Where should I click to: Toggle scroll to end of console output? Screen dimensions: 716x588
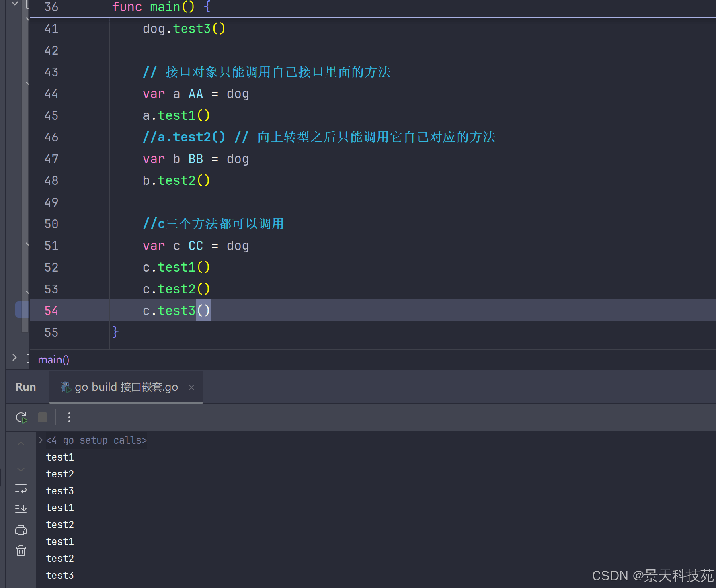click(21, 509)
